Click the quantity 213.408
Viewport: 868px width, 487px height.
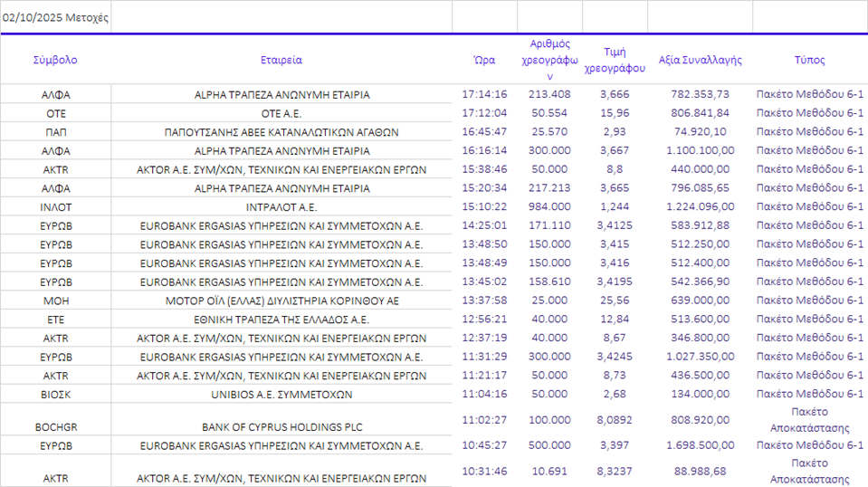[549, 94]
